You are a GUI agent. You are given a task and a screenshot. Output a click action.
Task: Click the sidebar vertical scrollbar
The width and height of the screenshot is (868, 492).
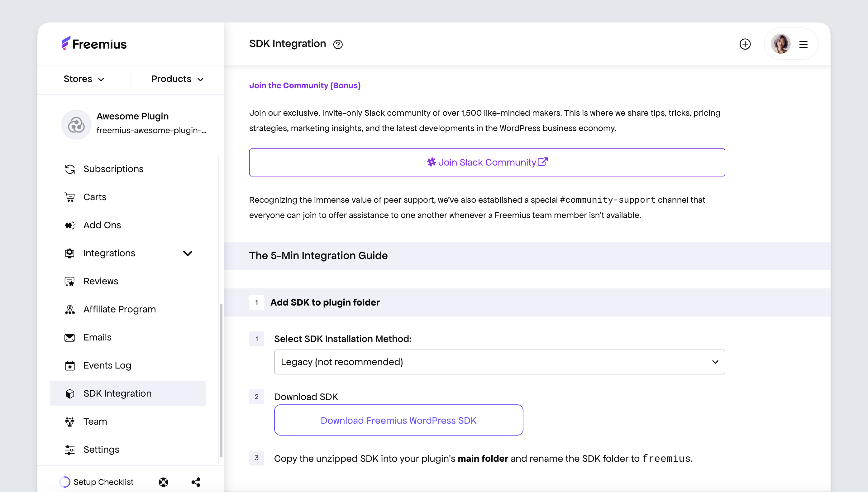[x=221, y=380]
